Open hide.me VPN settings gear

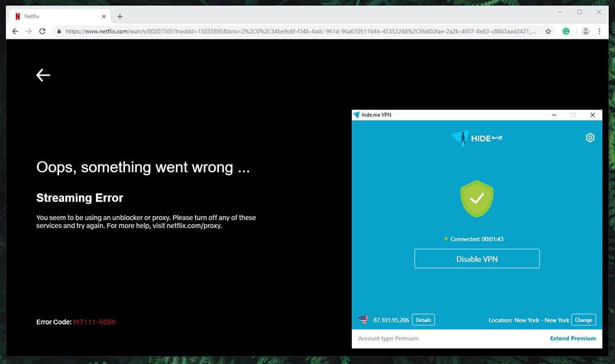coord(590,138)
